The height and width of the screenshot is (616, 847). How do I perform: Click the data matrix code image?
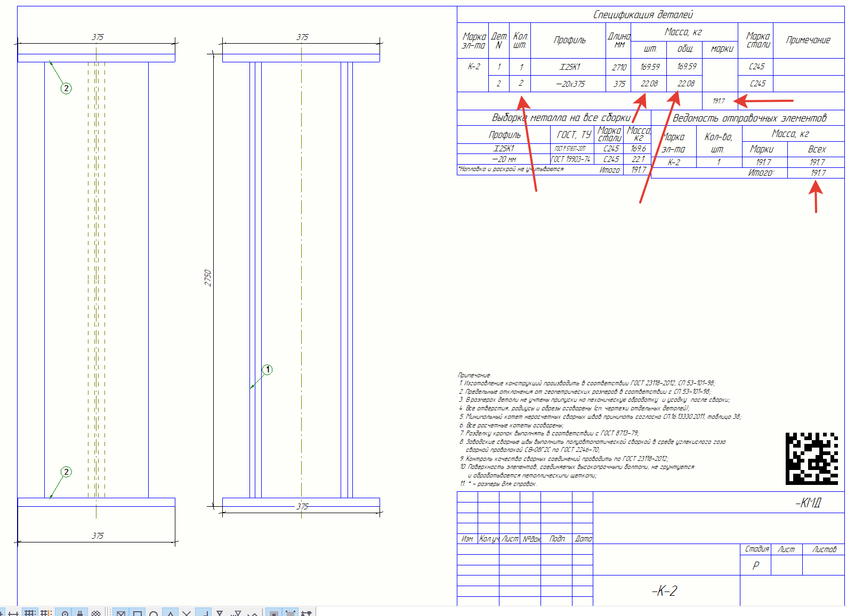point(811,458)
